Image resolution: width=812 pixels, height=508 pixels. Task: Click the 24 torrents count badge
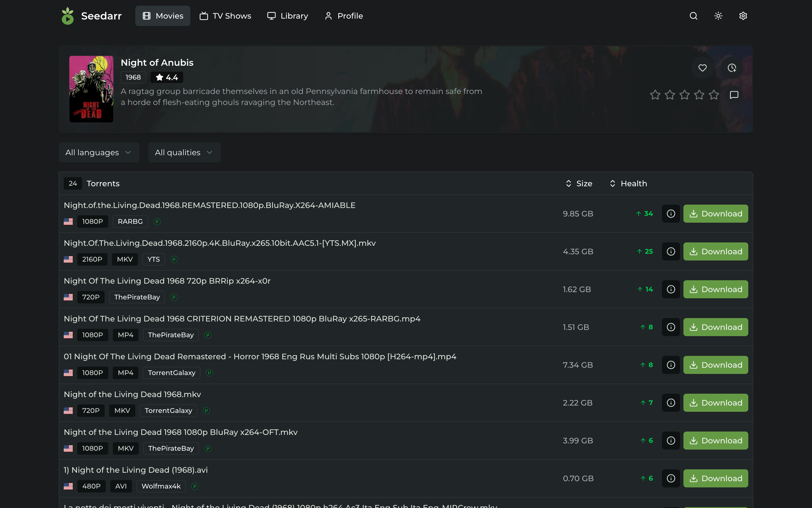[73, 183]
